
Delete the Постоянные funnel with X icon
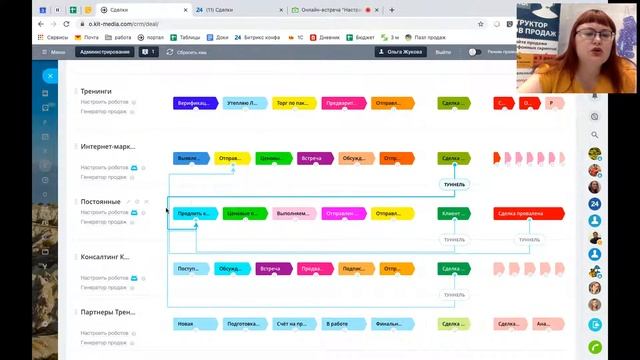pos(147,202)
